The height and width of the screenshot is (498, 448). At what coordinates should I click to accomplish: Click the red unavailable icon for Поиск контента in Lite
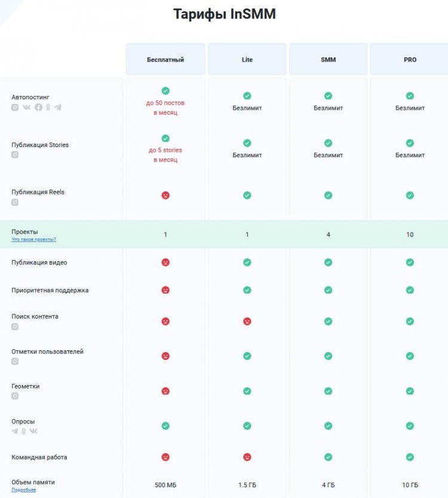(247, 321)
